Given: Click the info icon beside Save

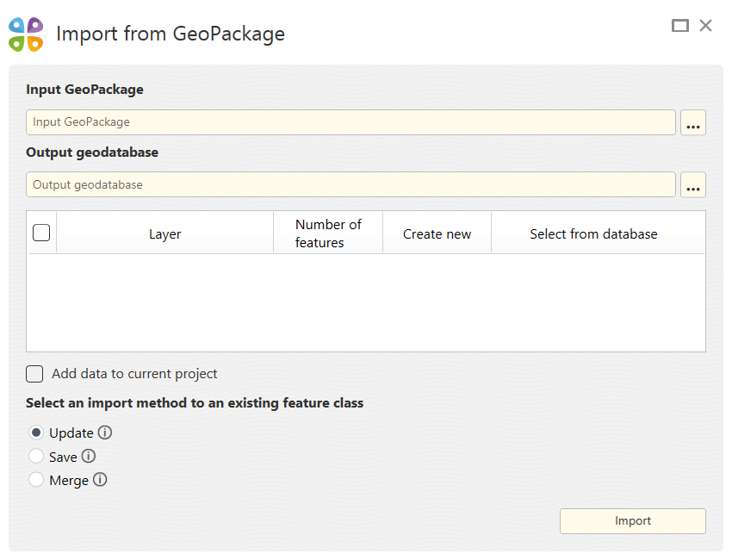Looking at the screenshot, I should click(88, 456).
